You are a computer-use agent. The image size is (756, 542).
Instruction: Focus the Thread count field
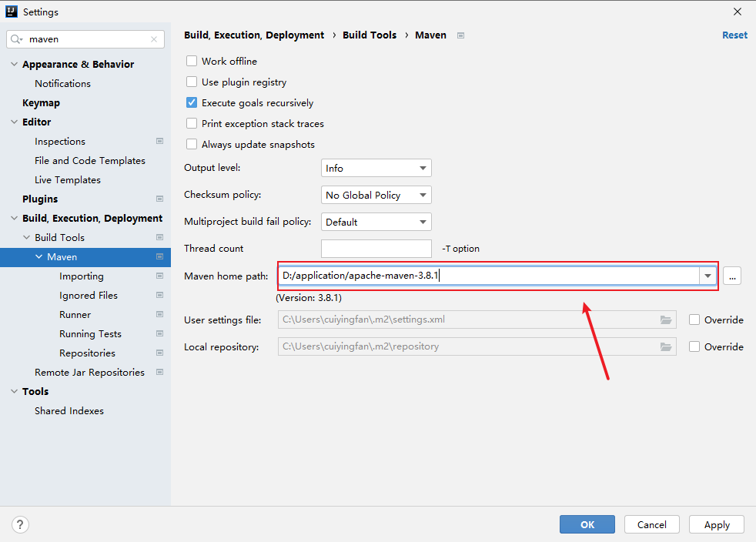coord(376,249)
